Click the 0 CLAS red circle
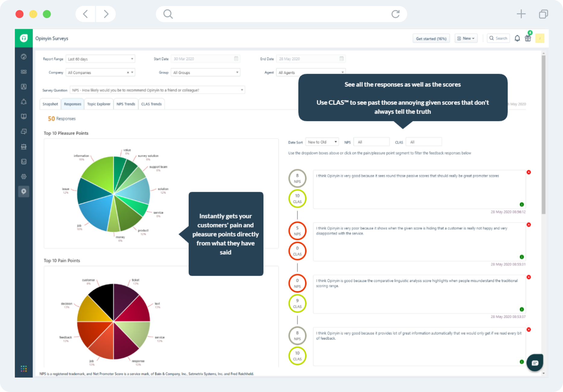Image resolution: width=563 pixels, height=392 pixels. (297, 251)
